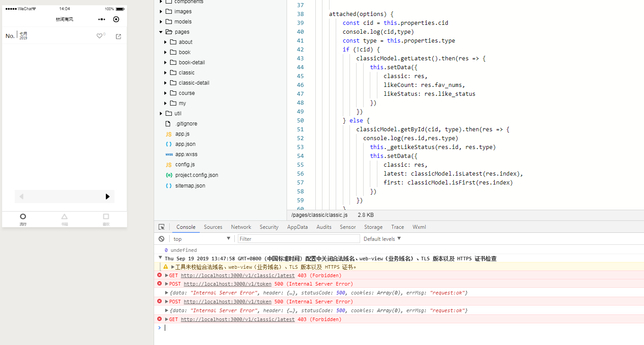
Task: Click the mini program close circle icon
Action: coord(116,19)
